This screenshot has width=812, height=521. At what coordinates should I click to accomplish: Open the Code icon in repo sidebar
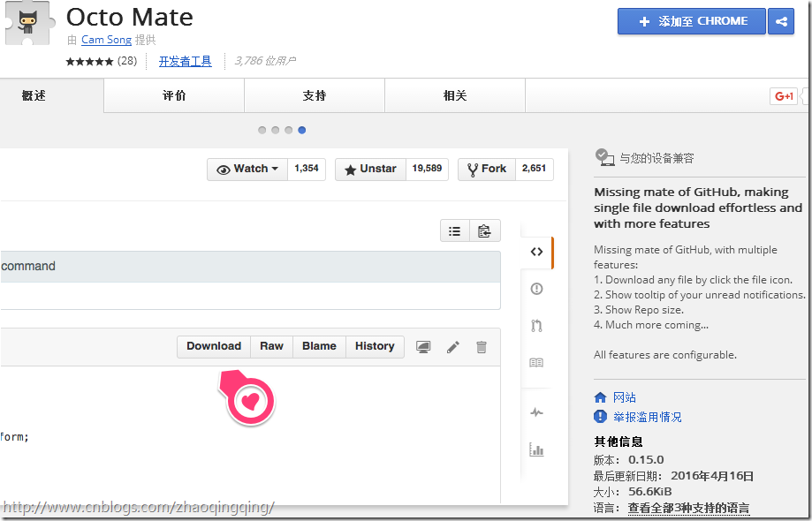pos(536,252)
